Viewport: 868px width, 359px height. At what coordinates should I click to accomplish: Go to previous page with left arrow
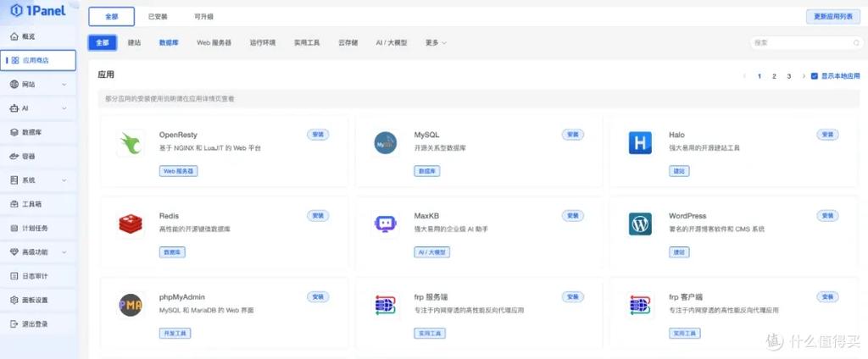point(744,76)
